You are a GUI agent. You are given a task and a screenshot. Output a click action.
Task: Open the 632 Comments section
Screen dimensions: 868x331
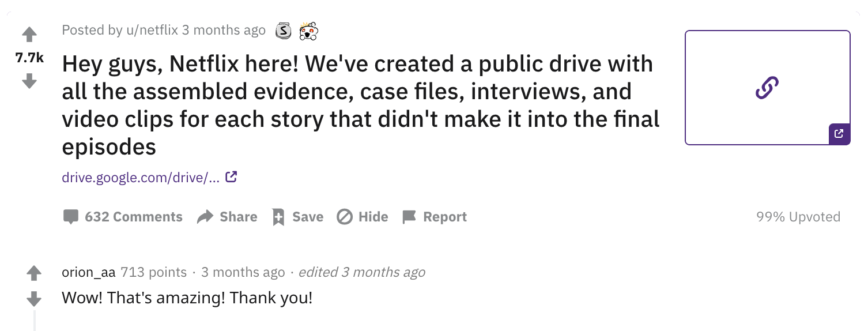click(x=122, y=217)
